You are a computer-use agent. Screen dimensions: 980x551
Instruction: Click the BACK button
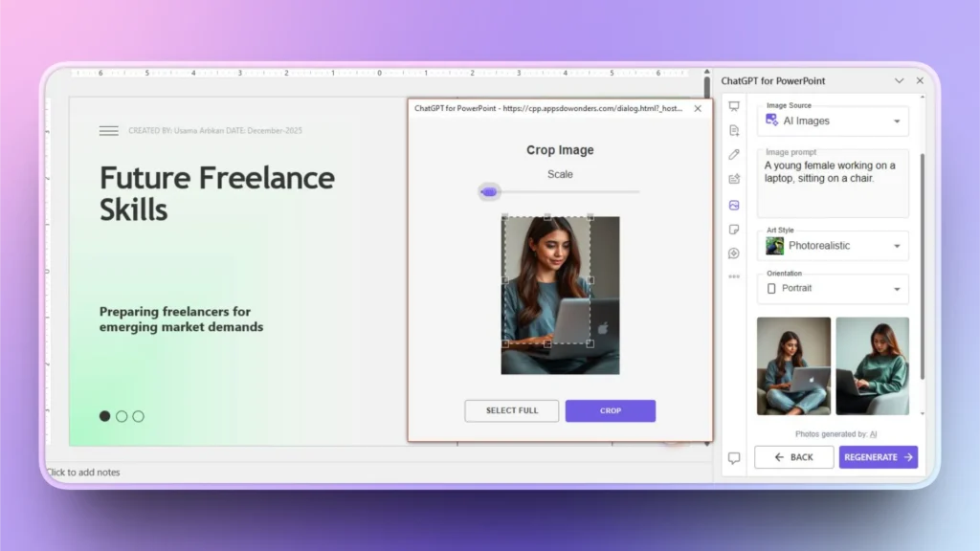pos(793,456)
